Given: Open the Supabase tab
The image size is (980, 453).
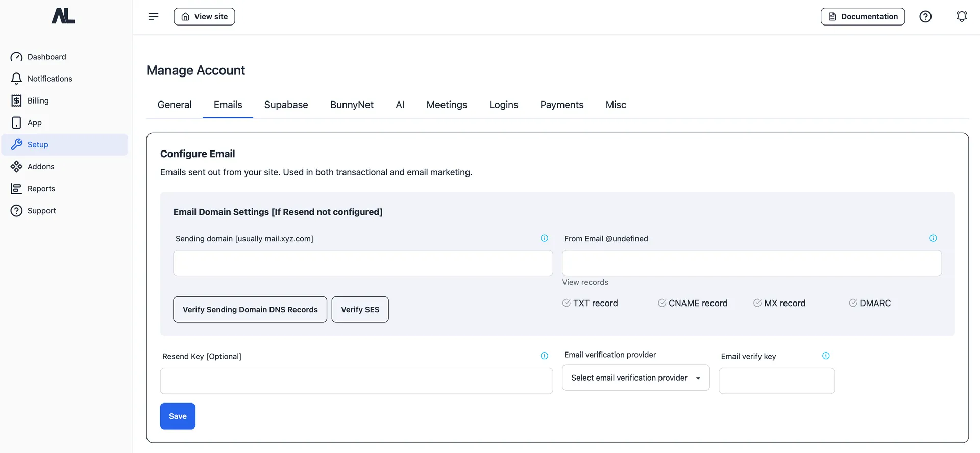Looking at the screenshot, I should click(286, 105).
